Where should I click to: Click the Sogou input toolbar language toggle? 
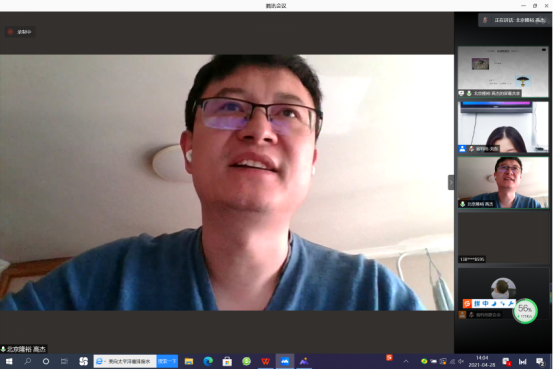coord(486,303)
